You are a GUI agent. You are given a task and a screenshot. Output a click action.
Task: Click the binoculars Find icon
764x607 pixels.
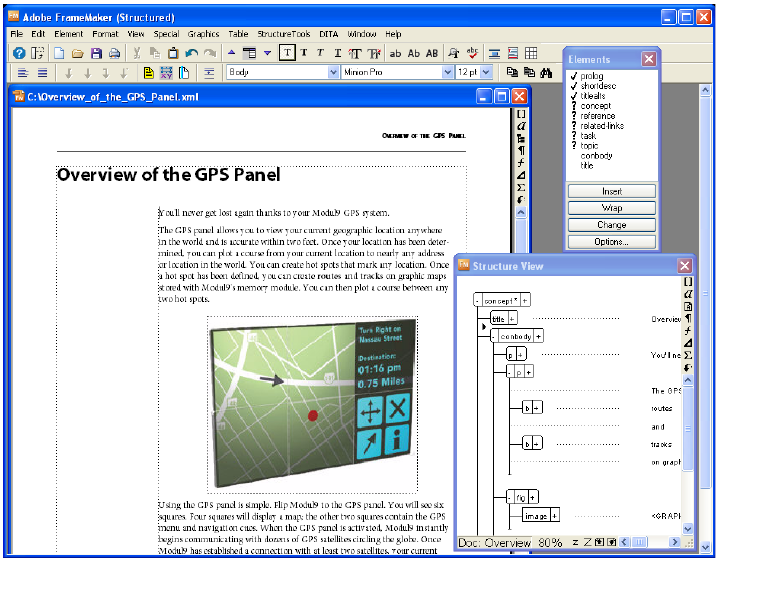pos(546,73)
